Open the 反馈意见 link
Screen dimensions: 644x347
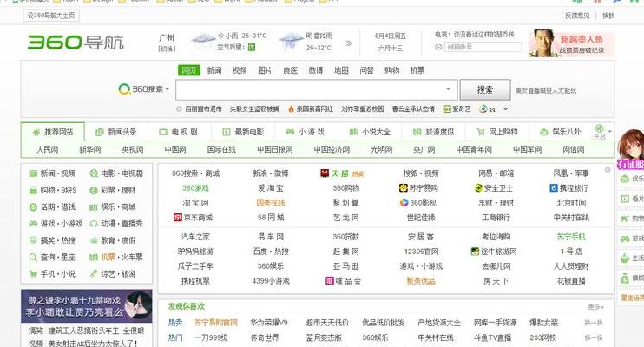tap(577, 16)
